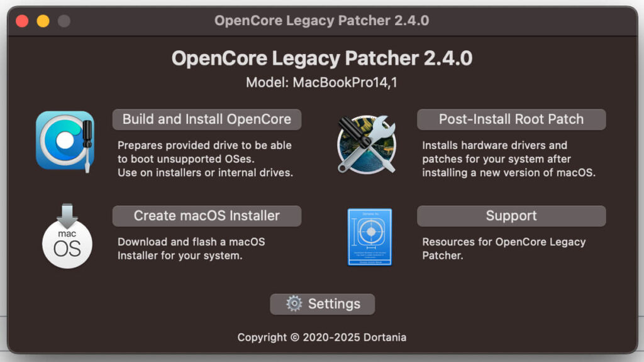Open the Settings panel
The height and width of the screenshot is (362, 644).
(x=322, y=304)
